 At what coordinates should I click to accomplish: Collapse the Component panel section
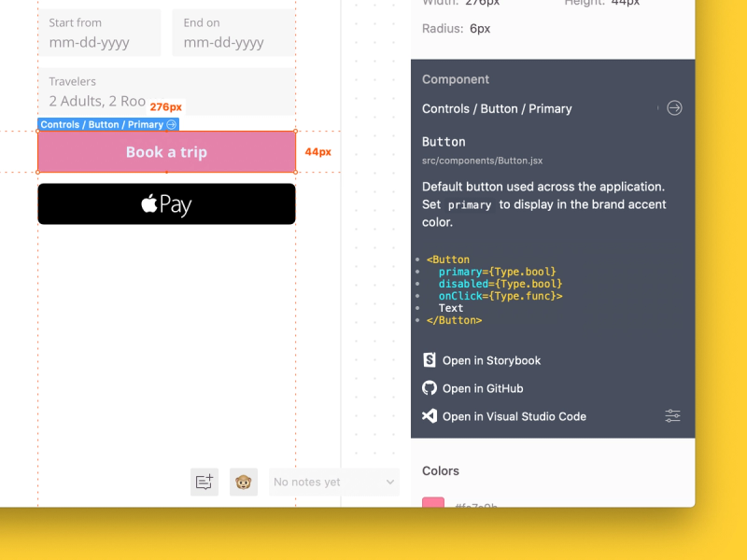pyautogui.click(x=455, y=79)
